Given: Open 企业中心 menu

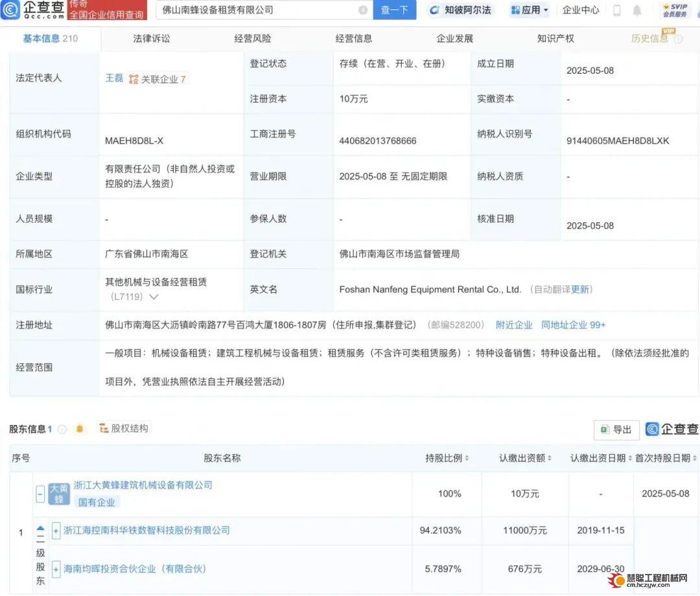Looking at the screenshot, I should click(x=580, y=10).
